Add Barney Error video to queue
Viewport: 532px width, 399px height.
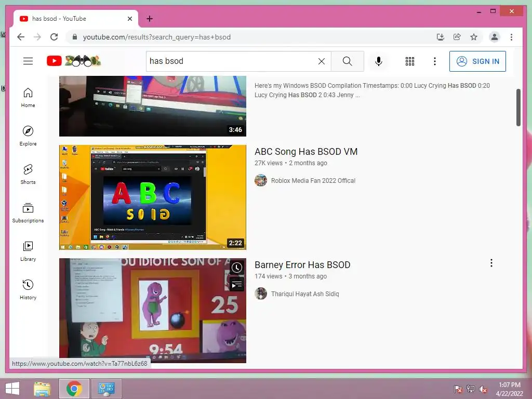point(237,284)
